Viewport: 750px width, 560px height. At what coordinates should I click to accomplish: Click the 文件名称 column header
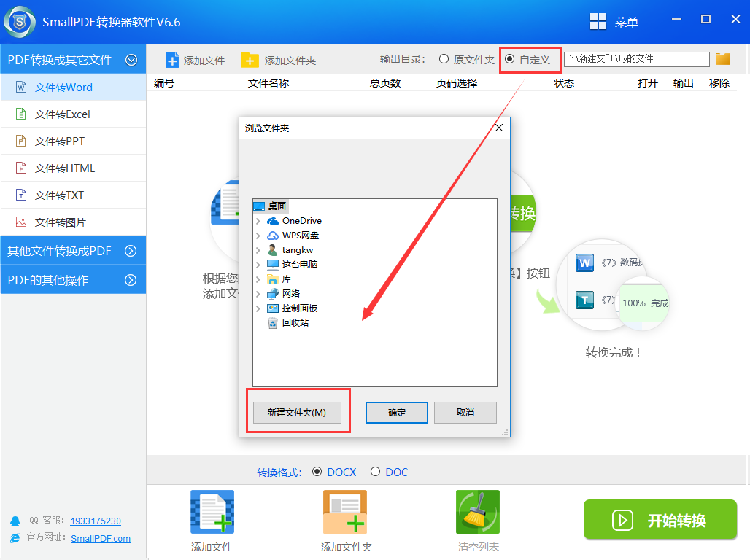click(268, 82)
